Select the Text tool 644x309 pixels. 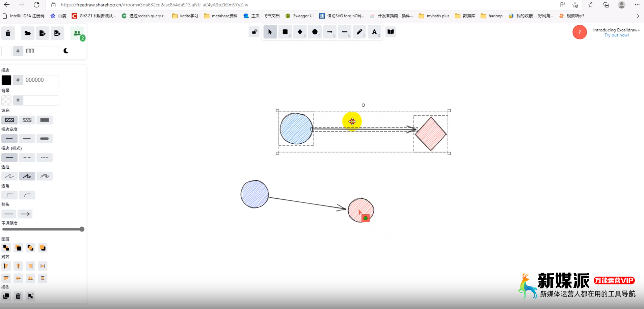tap(374, 32)
